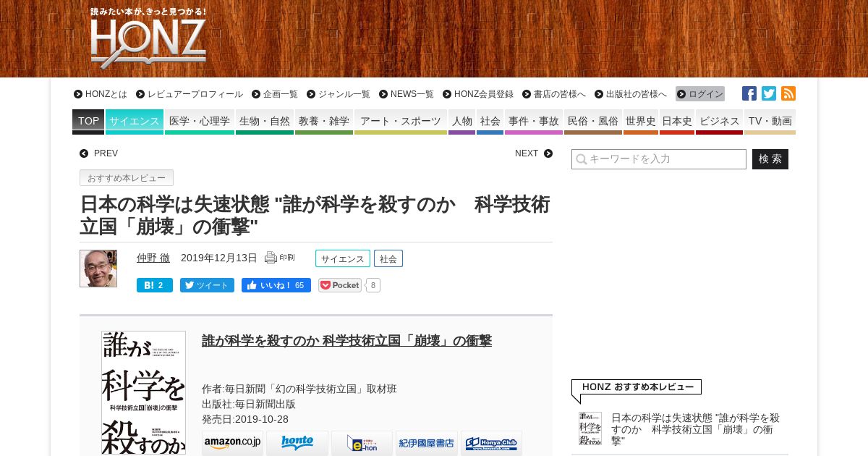Click the main article headline
The image size is (868, 456).
(x=315, y=216)
